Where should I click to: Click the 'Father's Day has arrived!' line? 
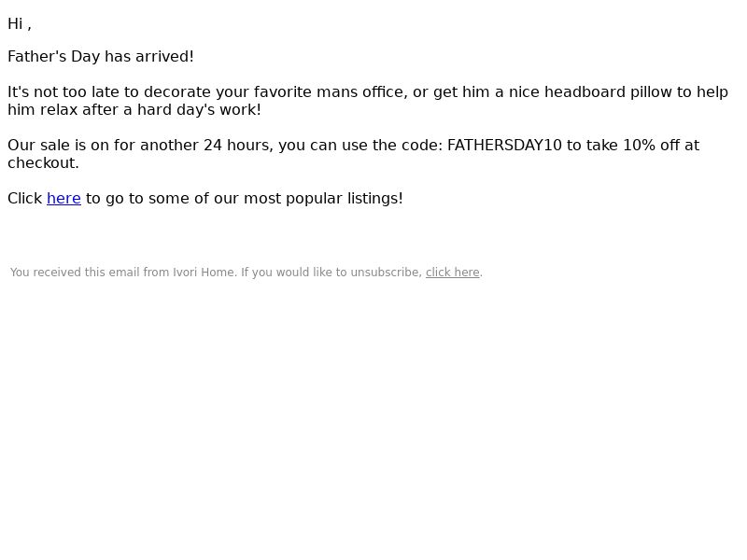coord(101,57)
